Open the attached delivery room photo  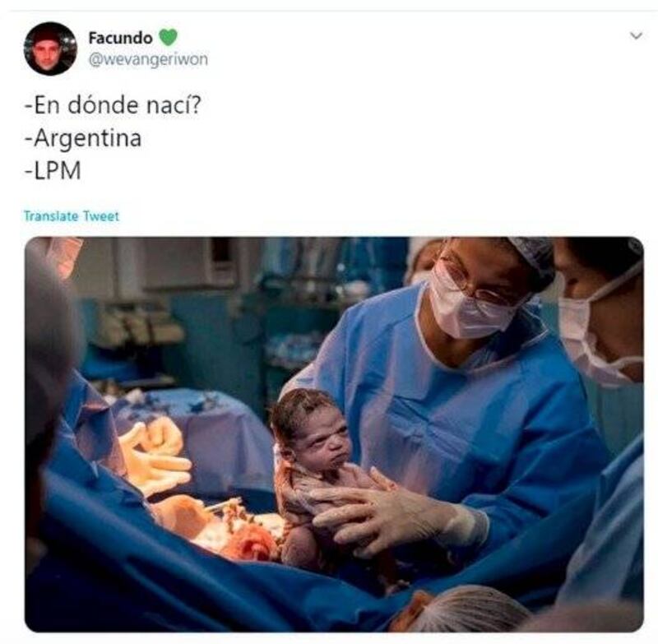pyautogui.click(x=334, y=434)
